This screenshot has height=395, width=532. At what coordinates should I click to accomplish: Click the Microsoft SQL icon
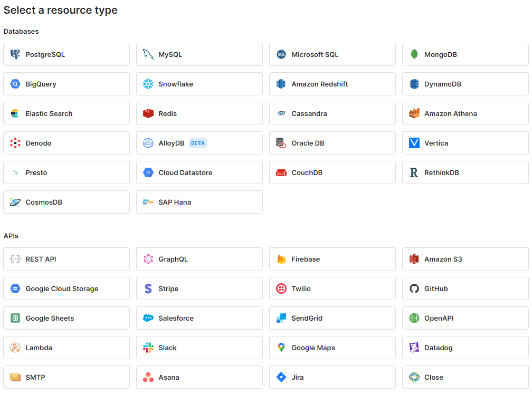281,54
